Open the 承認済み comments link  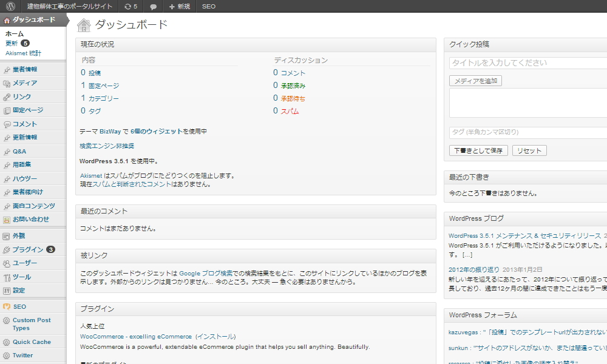[x=293, y=86]
